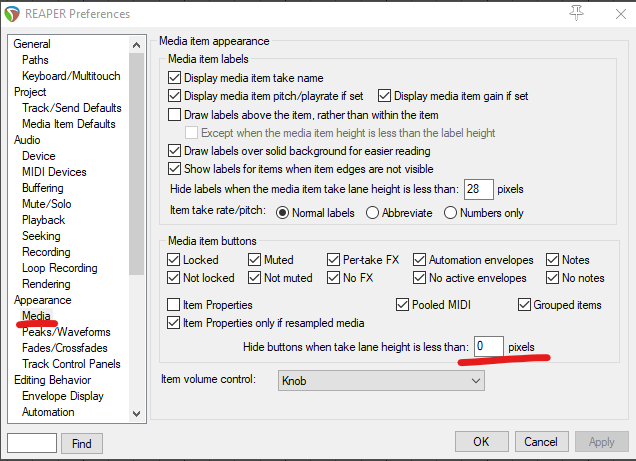The image size is (636, 461).
Task: Open Media Item Defaults page
Action: pyautogui.click(x=69, y=124)
